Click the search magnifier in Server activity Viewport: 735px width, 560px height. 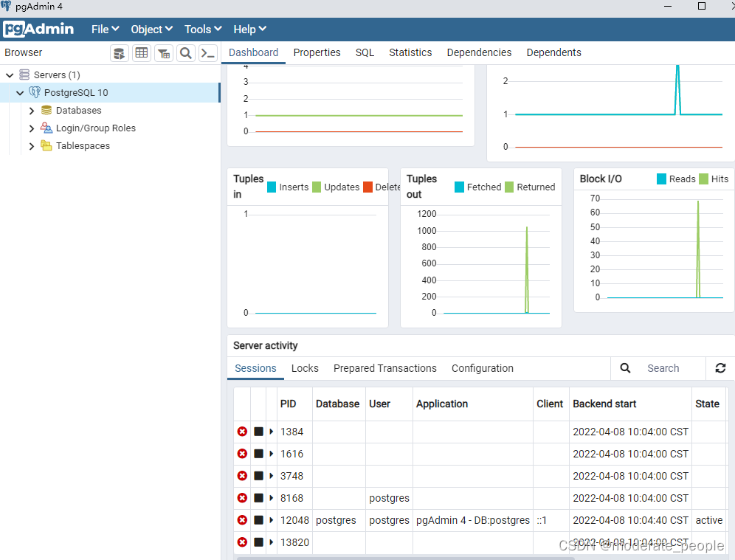click(625, 368)
